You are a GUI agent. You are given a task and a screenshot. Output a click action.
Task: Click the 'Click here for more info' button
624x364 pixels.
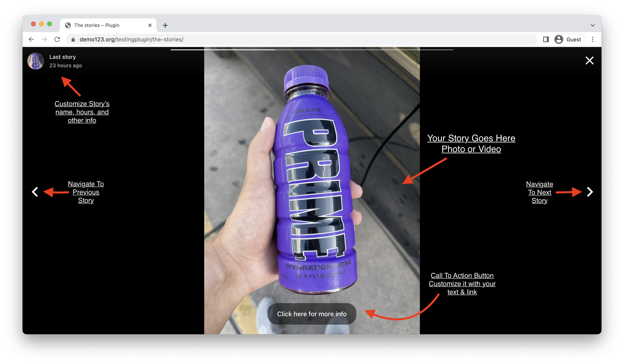(x=312, y=314)
